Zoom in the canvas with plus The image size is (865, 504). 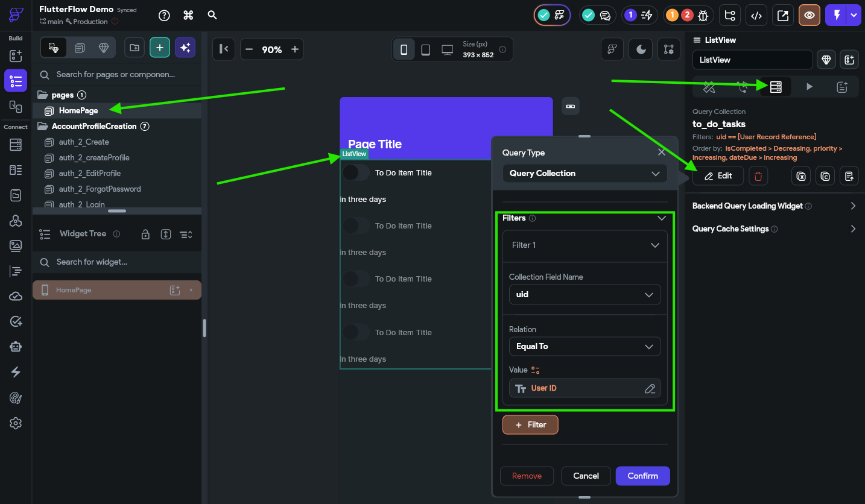(x=295, y=49)
